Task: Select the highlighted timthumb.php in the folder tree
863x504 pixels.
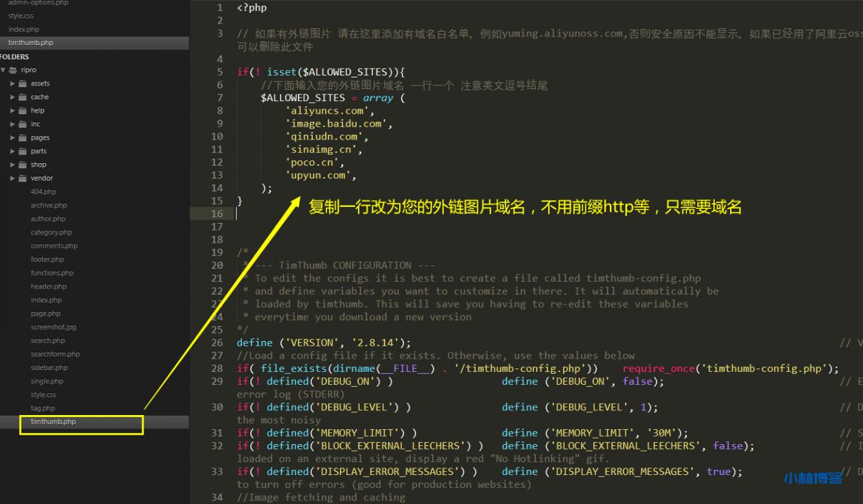Action: point(53,422)
